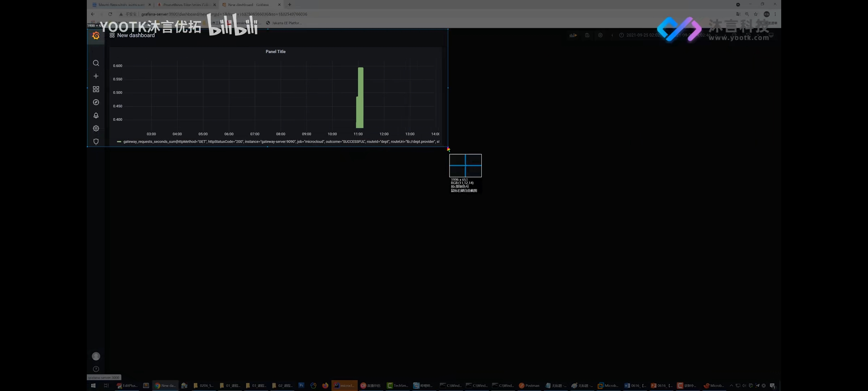Image resolution: width=868 pixels, height=391 pixels.
Task: Click the bookmark star icon
Action: pos(756,14)
